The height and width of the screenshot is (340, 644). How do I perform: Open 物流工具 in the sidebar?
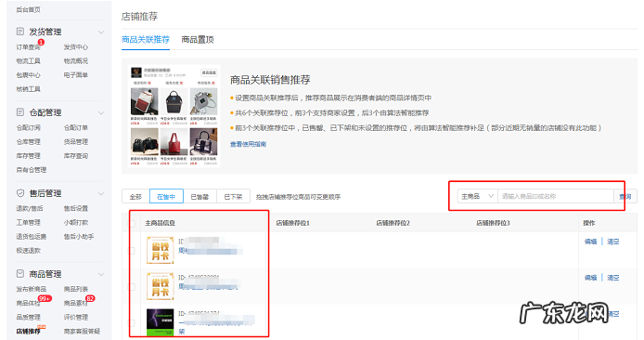[29, 60]
